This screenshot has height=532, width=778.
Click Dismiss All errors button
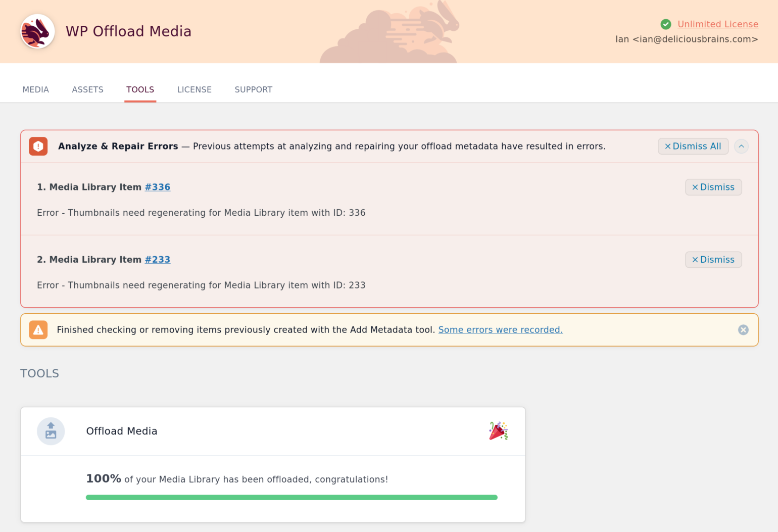[693, 147]
